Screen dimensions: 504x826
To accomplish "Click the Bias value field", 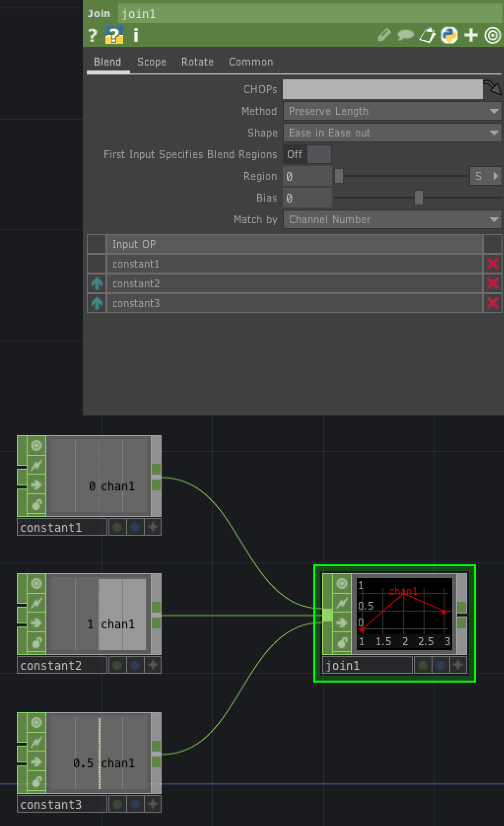I will pos(307,198).
